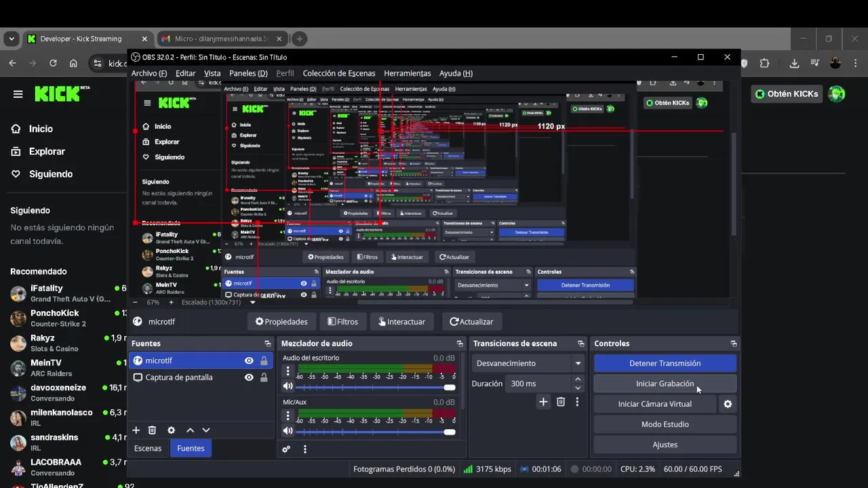Open Herramientas menu
868x488 pixels.
408,73
